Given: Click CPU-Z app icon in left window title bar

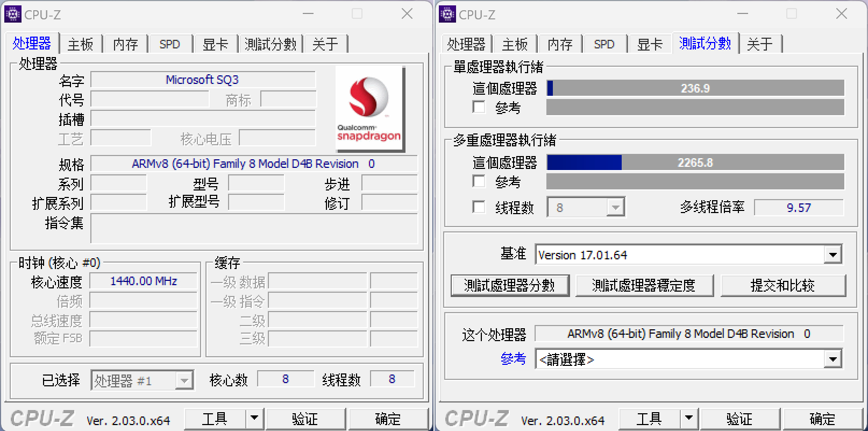Looking at the screenshot, I should pyautogui.click(x=12, y=13).
